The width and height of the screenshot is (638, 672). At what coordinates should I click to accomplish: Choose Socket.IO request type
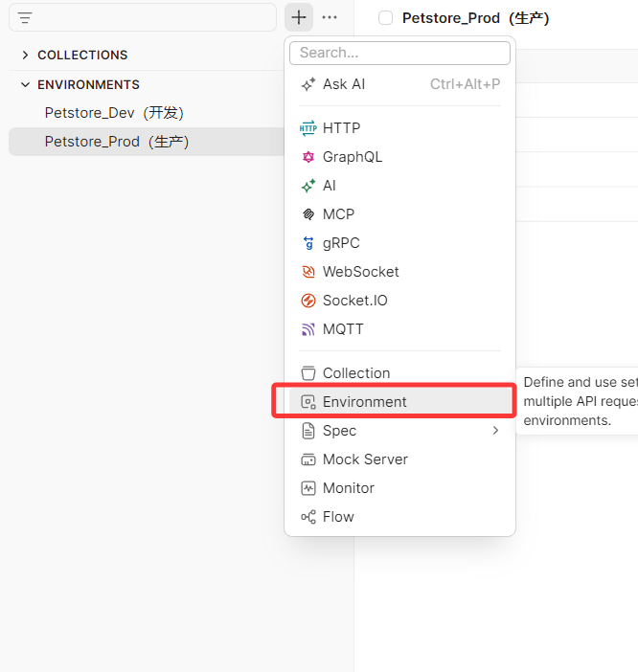(399, 301)
